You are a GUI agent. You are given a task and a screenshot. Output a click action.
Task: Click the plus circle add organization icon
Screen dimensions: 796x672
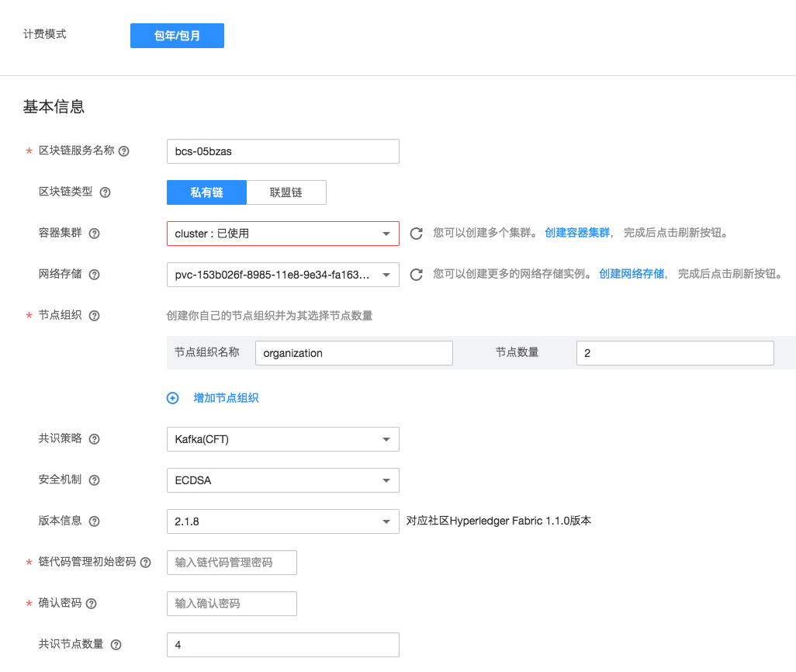172,398
